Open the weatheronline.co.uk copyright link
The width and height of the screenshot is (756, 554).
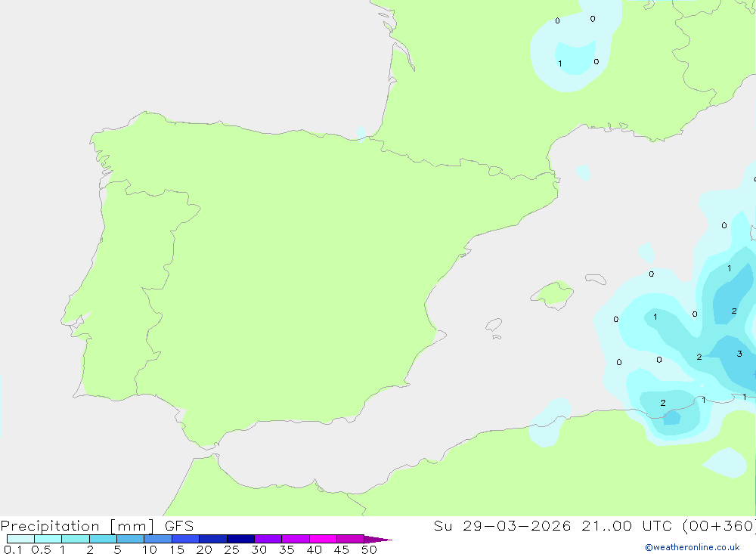point(692,547)
